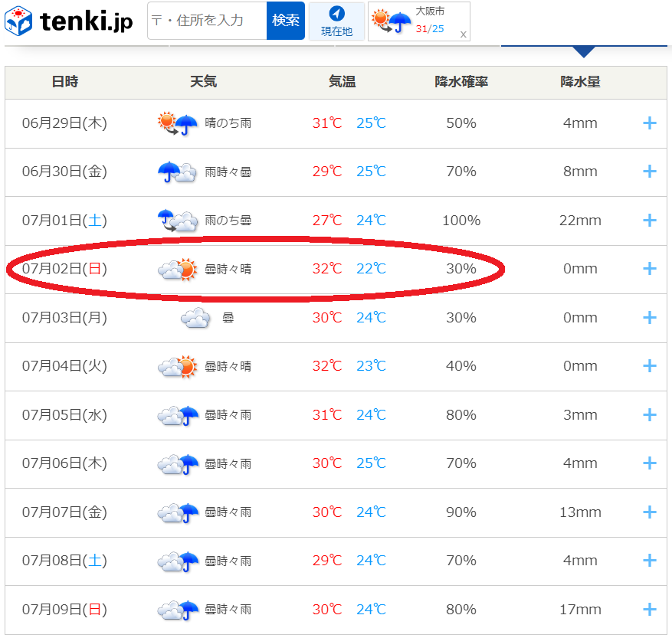
Task: Focus the address search input field
Action: (x=207, y=21)
